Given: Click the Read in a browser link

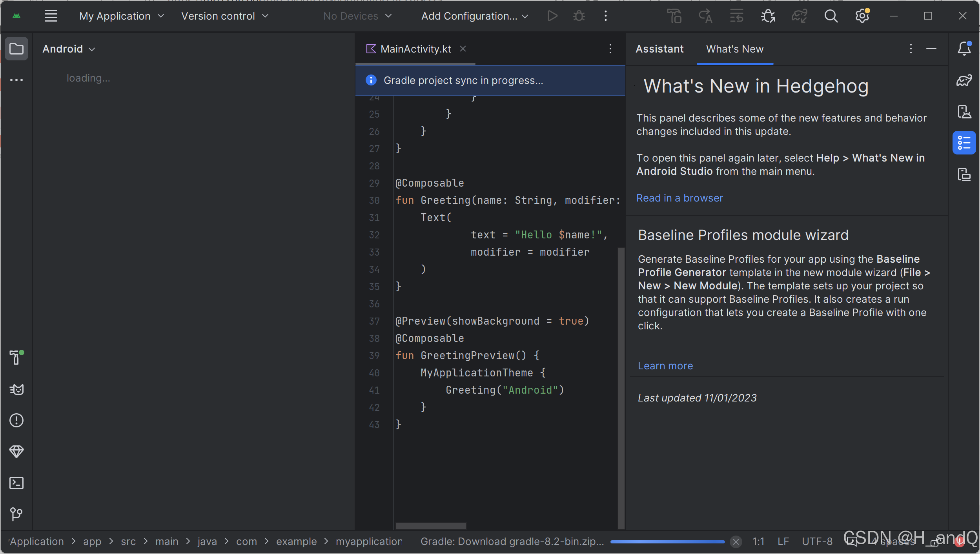Looking at the screenshot, I should 679,198.
